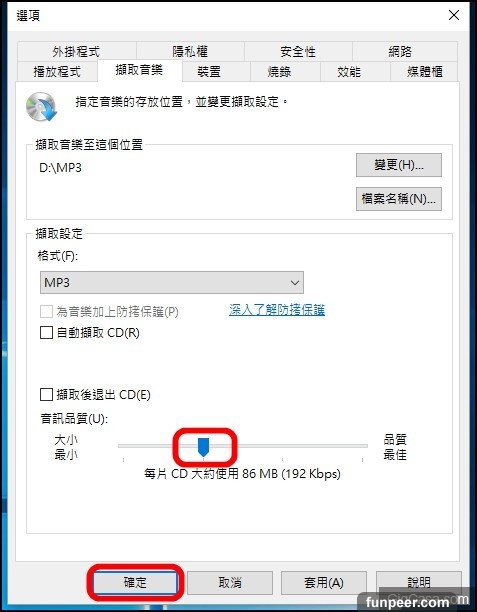Switch to the 外掛程式 tab
This screenshot has height=612, width=477.
[x=77, y=52]
